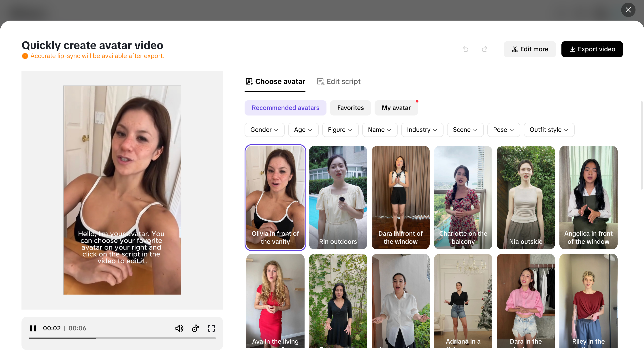This screenshot has height=355, width=644.
Task: Switch to My avatar filter
Action: 396,108
